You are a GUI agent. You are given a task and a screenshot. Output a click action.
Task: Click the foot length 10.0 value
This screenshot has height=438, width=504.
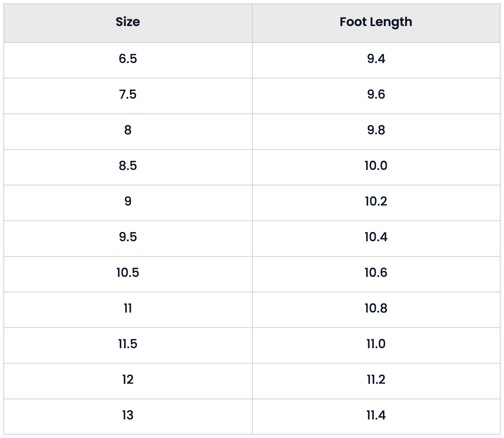pos(376,166)
